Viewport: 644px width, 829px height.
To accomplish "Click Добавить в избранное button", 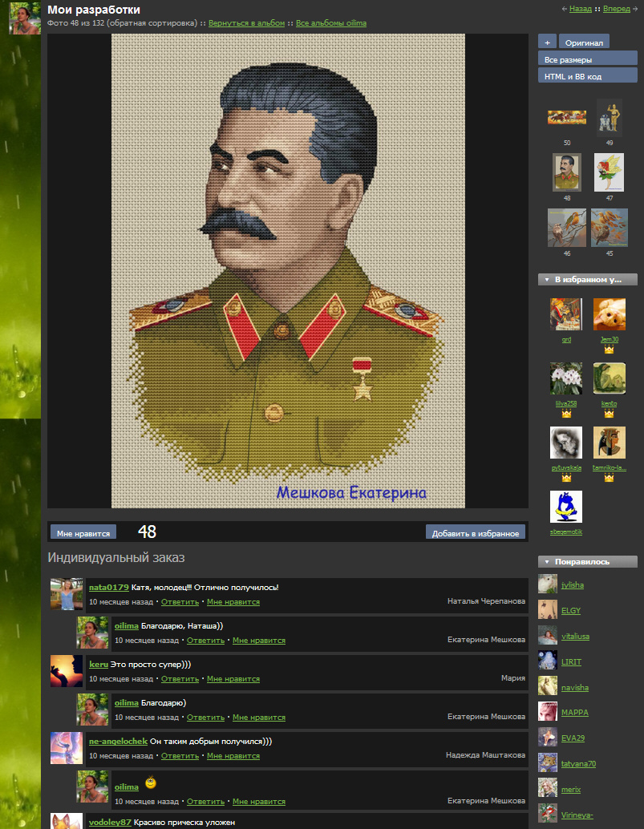I will coord(476,533).
